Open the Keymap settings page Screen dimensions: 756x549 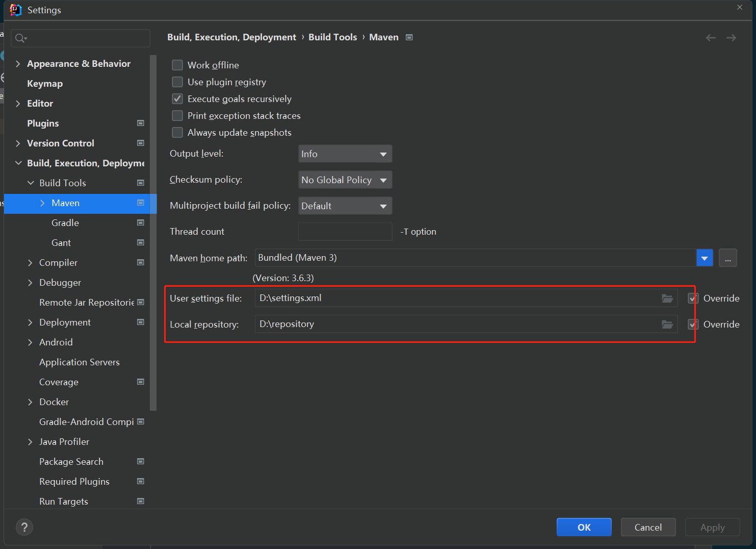point(45,84)
